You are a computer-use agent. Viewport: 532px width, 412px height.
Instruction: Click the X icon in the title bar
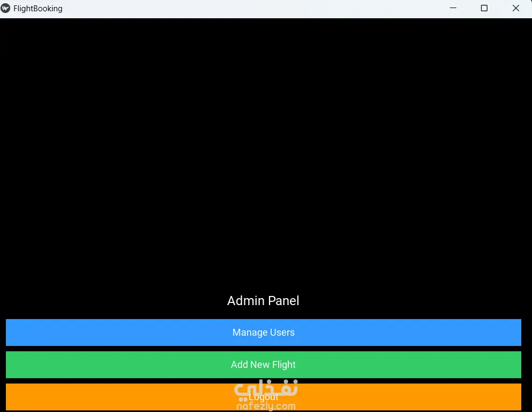[516, 8]
